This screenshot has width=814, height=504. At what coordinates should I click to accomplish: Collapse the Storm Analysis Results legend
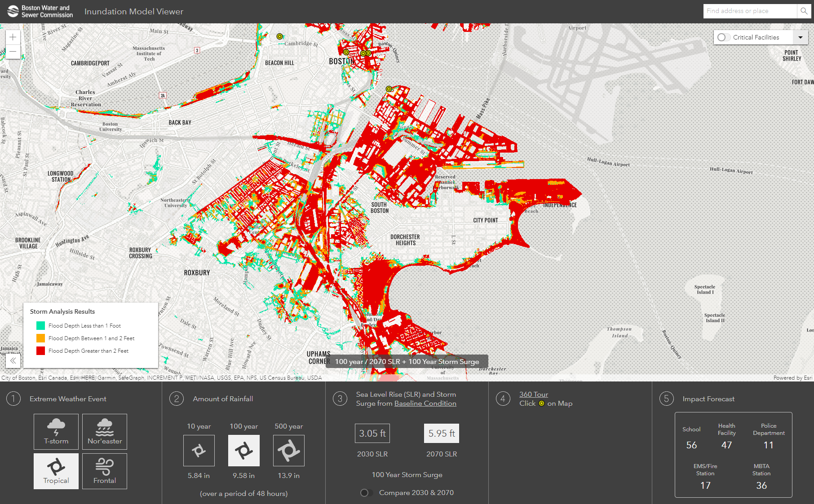(13, 360)
